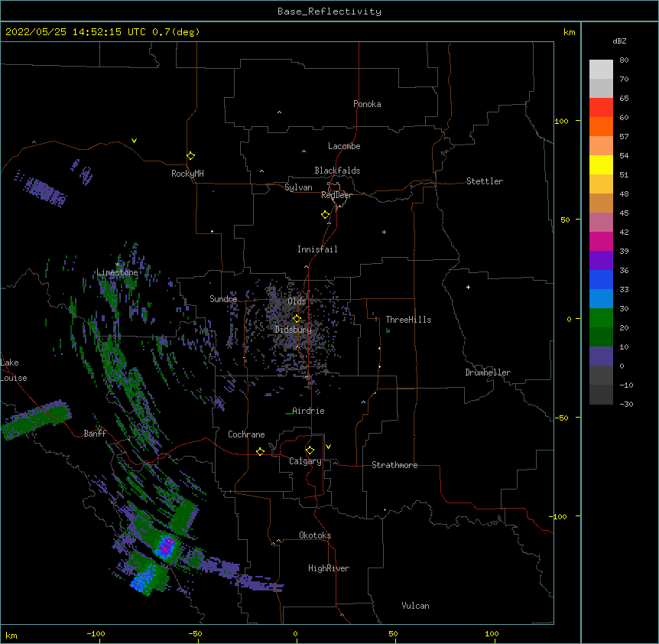Click the Lacombe city label
This screenshot has height=644, width=659.
(344, 146)
